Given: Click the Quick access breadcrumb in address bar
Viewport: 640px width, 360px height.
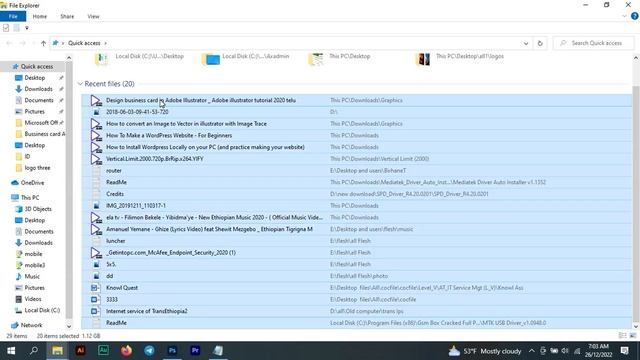Looking at the screenshot, I should coord(84,43).
